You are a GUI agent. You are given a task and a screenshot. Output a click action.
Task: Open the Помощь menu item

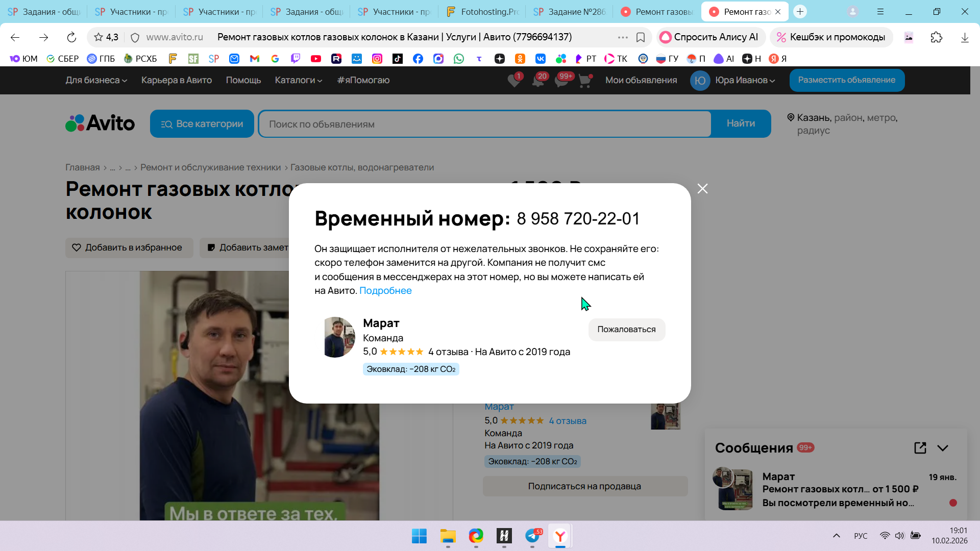(x=243, y=80)
